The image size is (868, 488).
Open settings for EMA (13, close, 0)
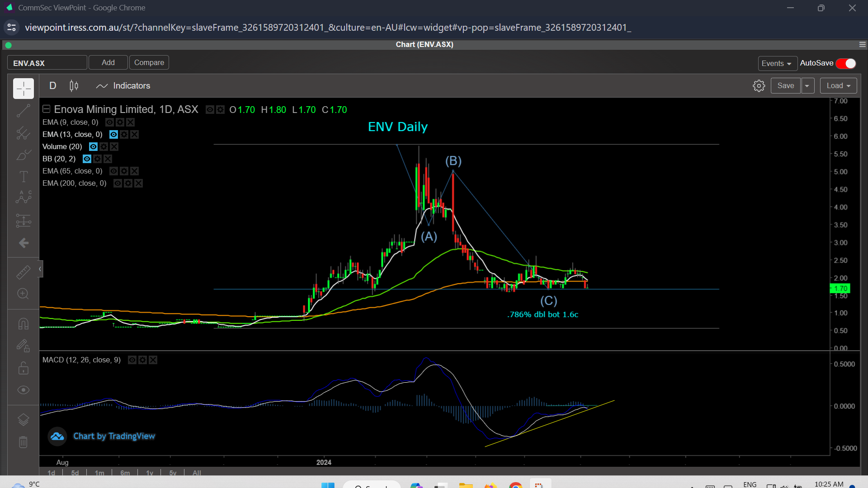pos(124,134)
